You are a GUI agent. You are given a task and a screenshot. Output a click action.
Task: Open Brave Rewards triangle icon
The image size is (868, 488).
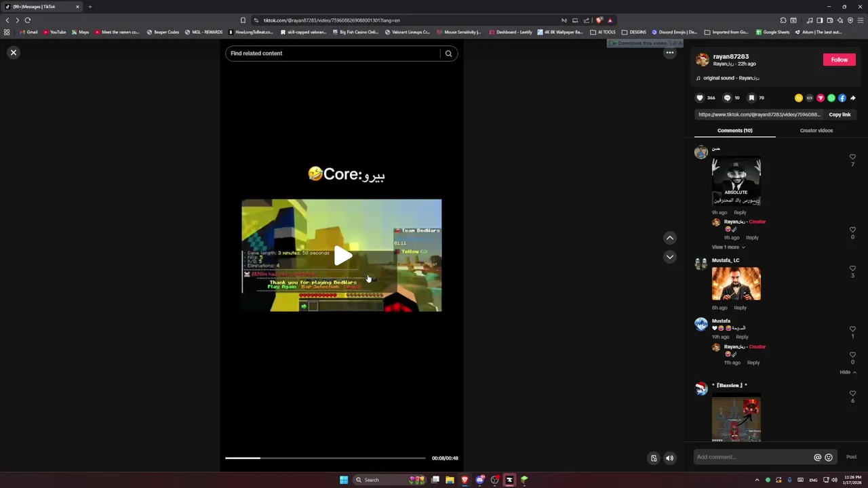tap(610, 20)
